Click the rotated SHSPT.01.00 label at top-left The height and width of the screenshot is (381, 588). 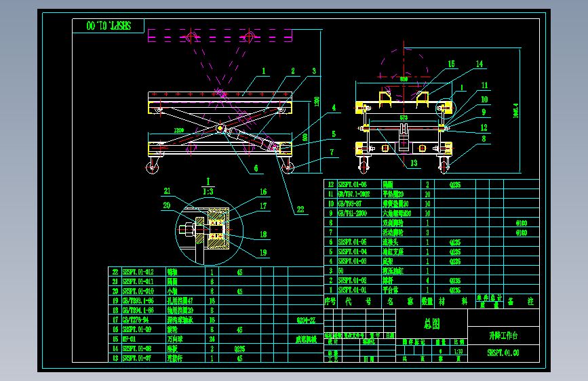point(109,26)
